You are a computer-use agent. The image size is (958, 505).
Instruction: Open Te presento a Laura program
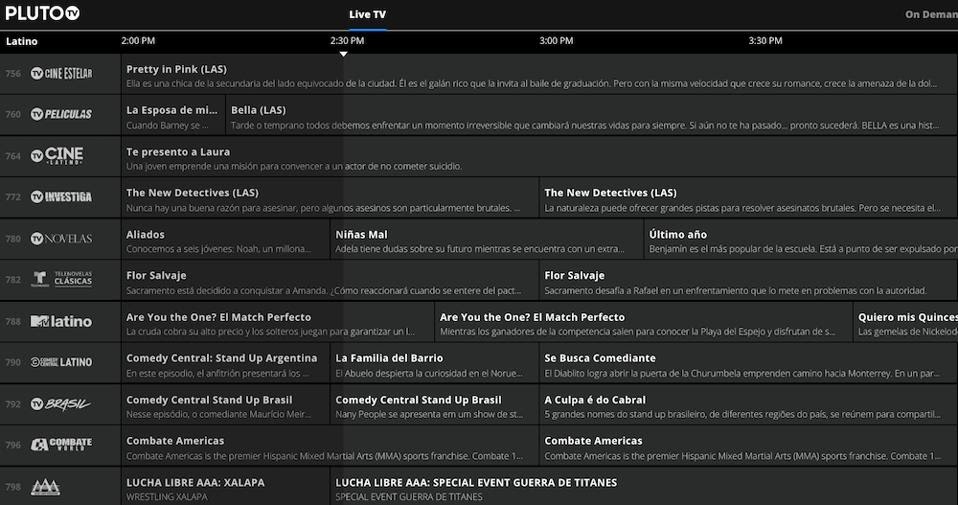pyautogui.click(x=539, y=156)
